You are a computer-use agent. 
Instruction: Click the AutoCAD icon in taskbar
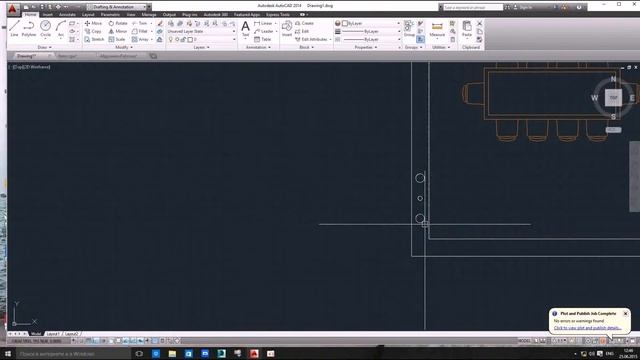tap(254, 353)
